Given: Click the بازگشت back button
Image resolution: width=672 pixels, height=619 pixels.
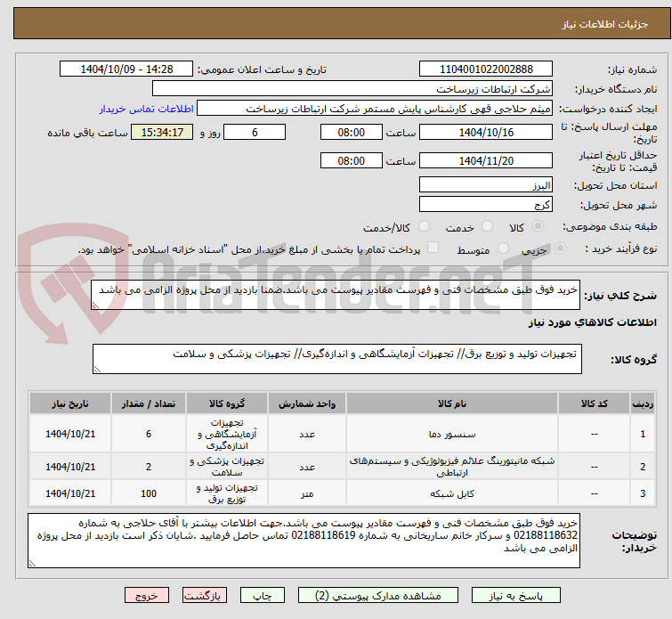Looking at the screenshot, I should tap(205, 596).
